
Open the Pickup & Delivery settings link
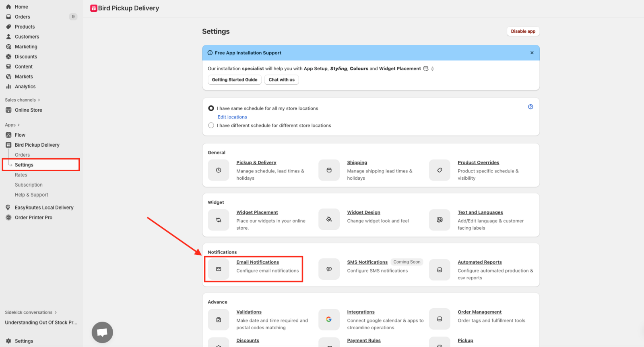pyautogui.click(x=256, y=162)
